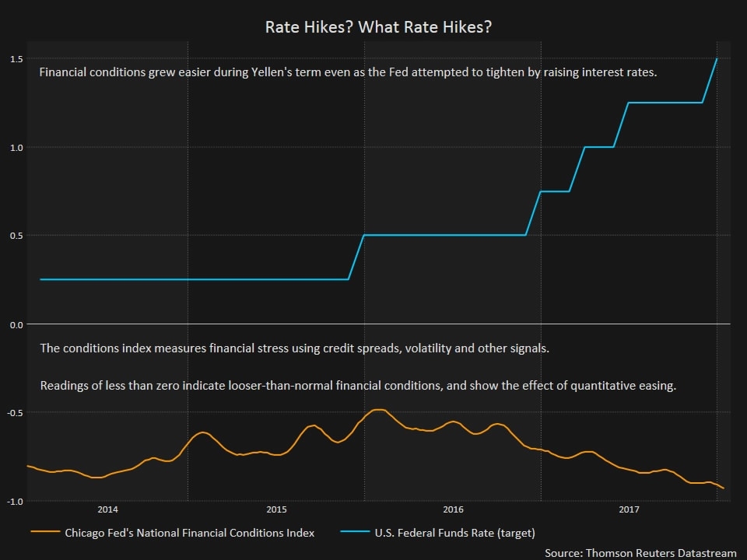The image size is (747, 560).
Task: Click the orange line swatch in the legend
Action: click(x=44, y=533)
